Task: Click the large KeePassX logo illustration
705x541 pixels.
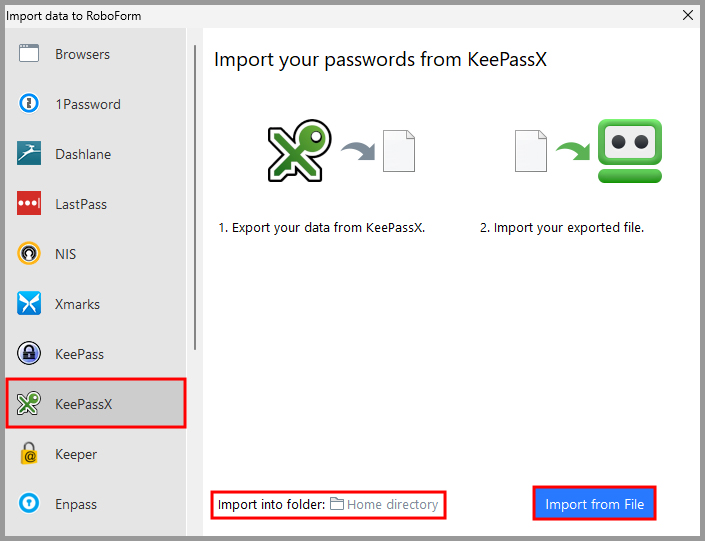Action: point(300,151)
